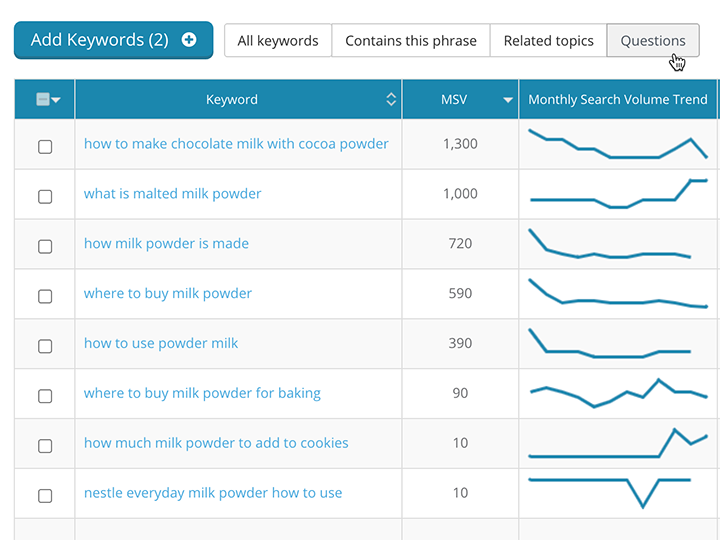The width and height of the screenshot is (720, 540).
Task: Check the box for chocolate milk cocoa powder
Action: pos(45,146)
